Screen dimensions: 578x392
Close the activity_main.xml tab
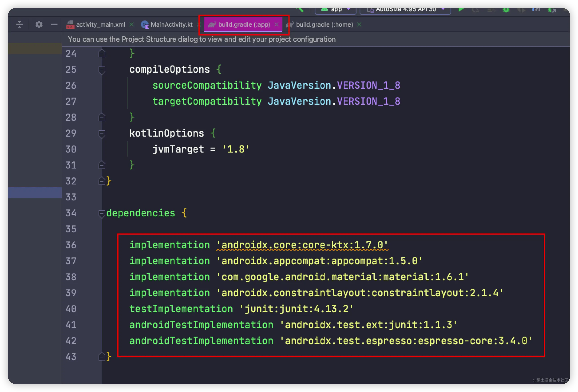pyautogui.click(x=132, y=24)
